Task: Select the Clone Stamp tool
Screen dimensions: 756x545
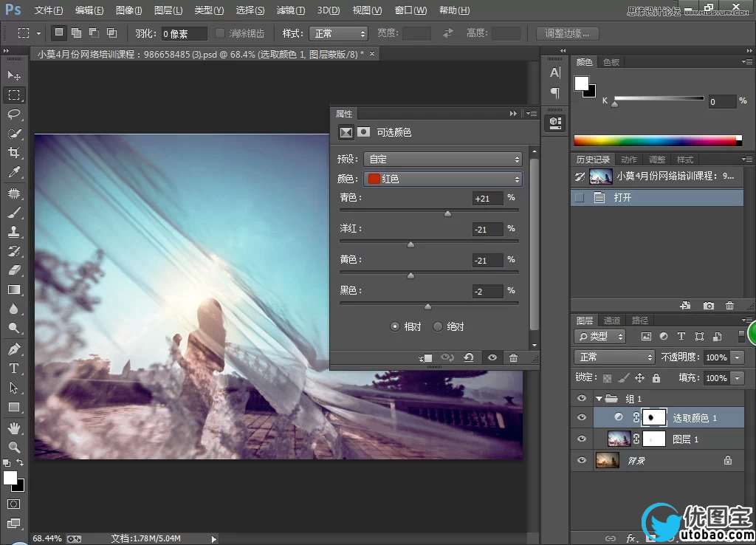Action: pos(14,232)
